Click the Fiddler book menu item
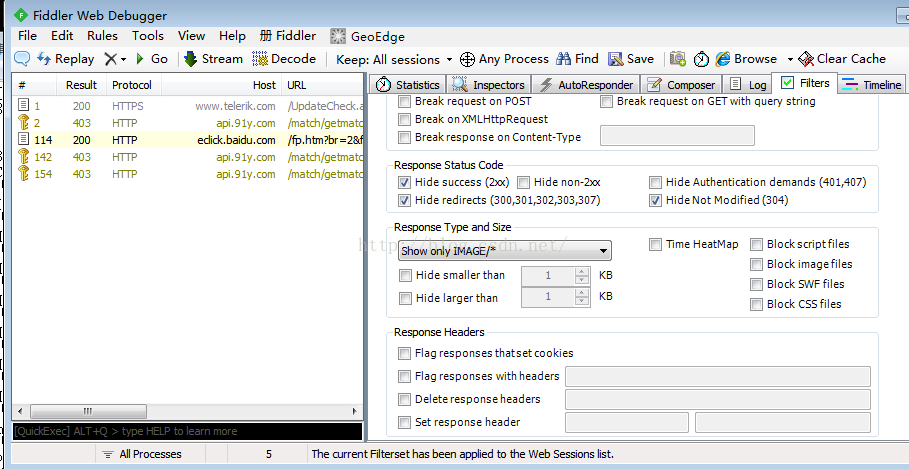The height and width of the screenshot is (469, 909). point(288,36)
